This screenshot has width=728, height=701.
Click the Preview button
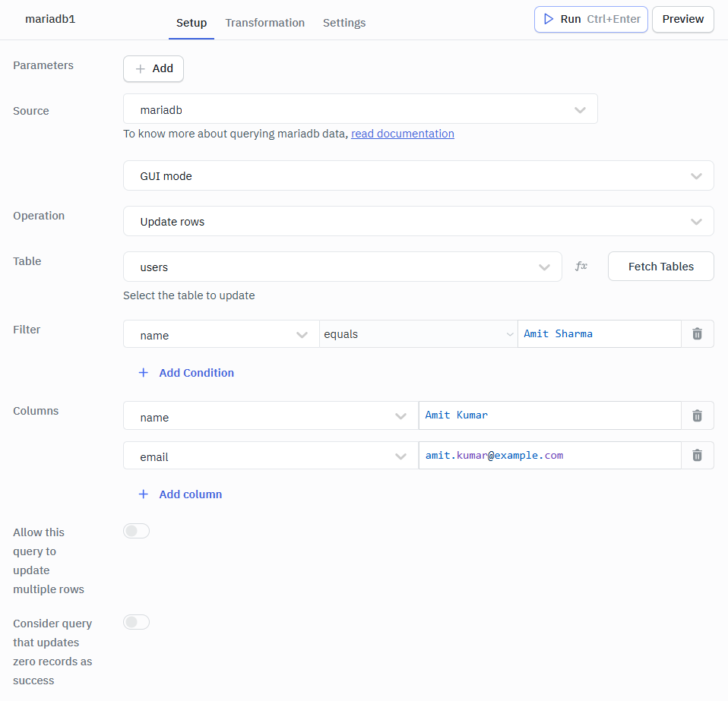click(683, 20)
